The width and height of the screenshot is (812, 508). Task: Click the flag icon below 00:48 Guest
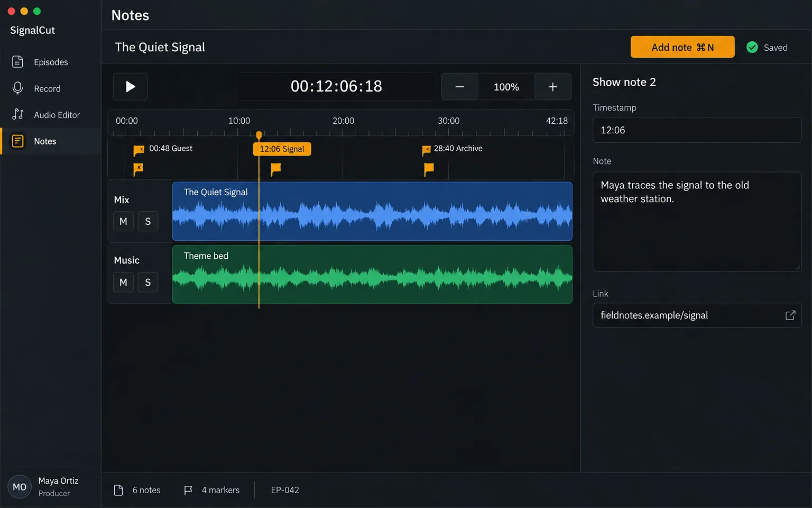click(139, 169)
